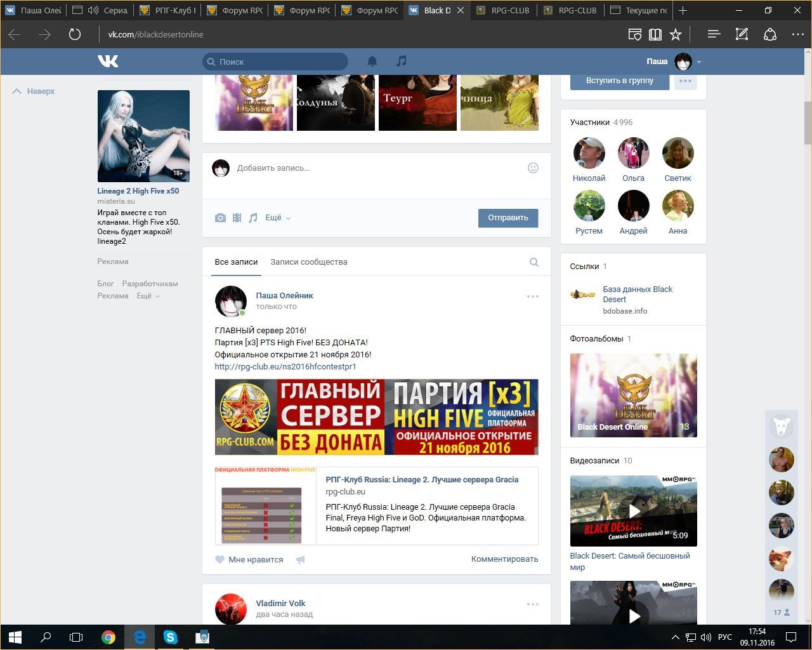Open Edge more settings ellipsis
The height and width of the screenshot is (650, 812).
[x=797, y=34]
